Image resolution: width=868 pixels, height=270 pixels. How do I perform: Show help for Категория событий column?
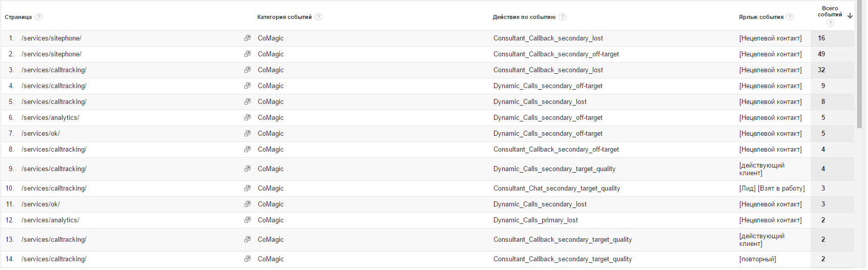click(319, 17)
